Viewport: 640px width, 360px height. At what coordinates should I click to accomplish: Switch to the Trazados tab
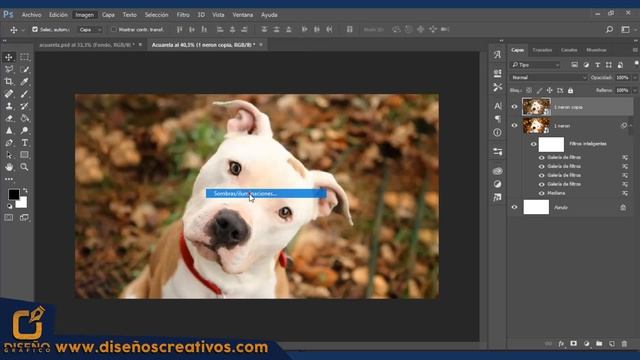coord(542,50)
